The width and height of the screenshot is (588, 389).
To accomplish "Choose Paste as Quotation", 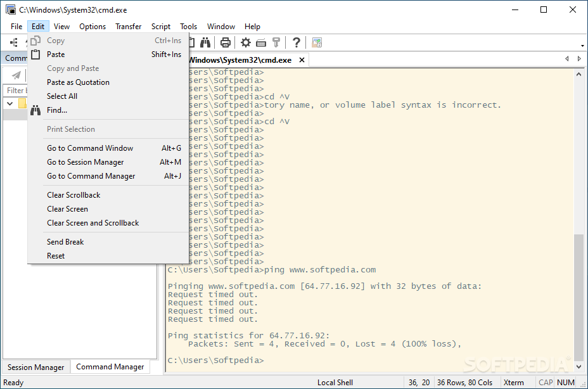I will point(108,82).
